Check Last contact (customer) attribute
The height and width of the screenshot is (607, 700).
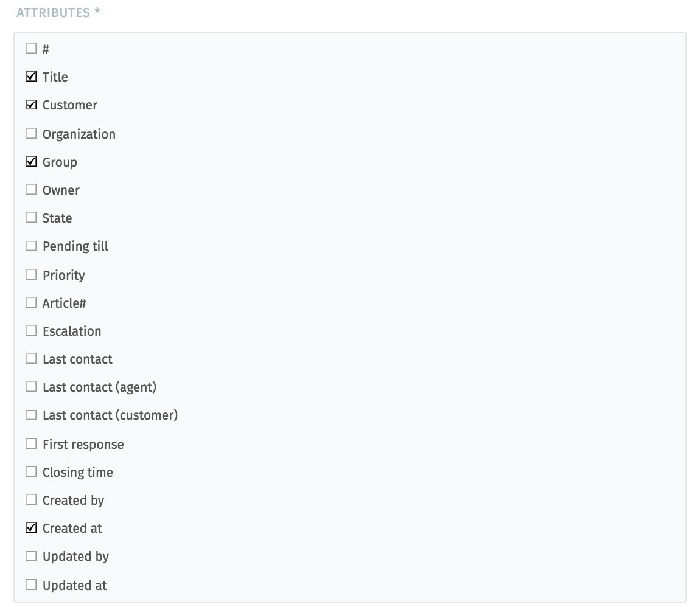(x=31, y=414)
